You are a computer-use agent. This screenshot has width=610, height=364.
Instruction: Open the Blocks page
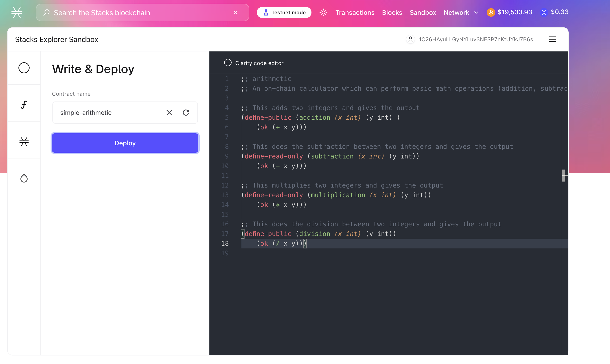coord(392,12)
